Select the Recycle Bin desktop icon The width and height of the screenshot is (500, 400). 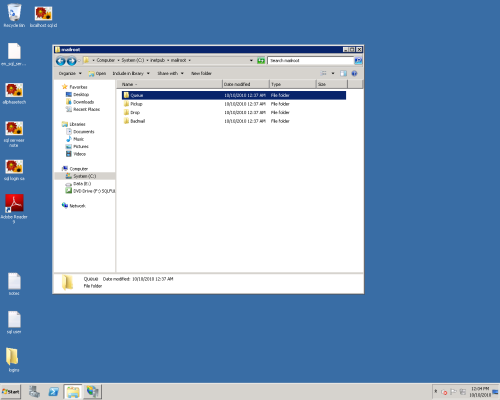click(x=14, y=16)
